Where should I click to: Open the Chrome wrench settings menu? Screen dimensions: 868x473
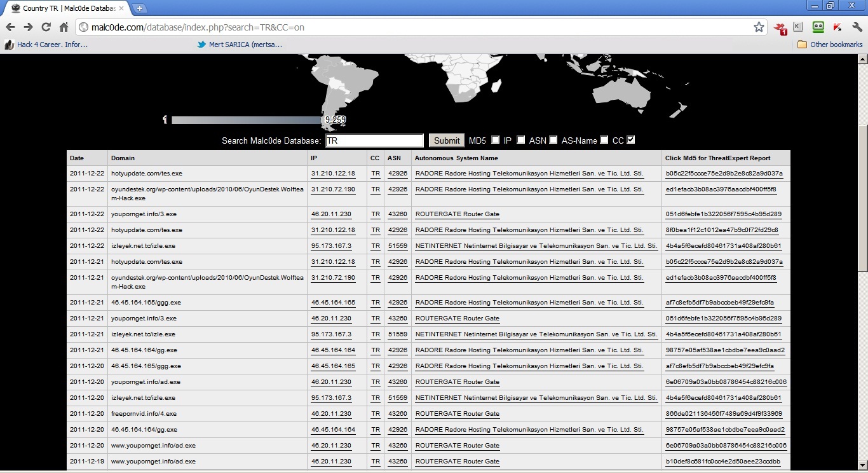[x=857, y=27]
